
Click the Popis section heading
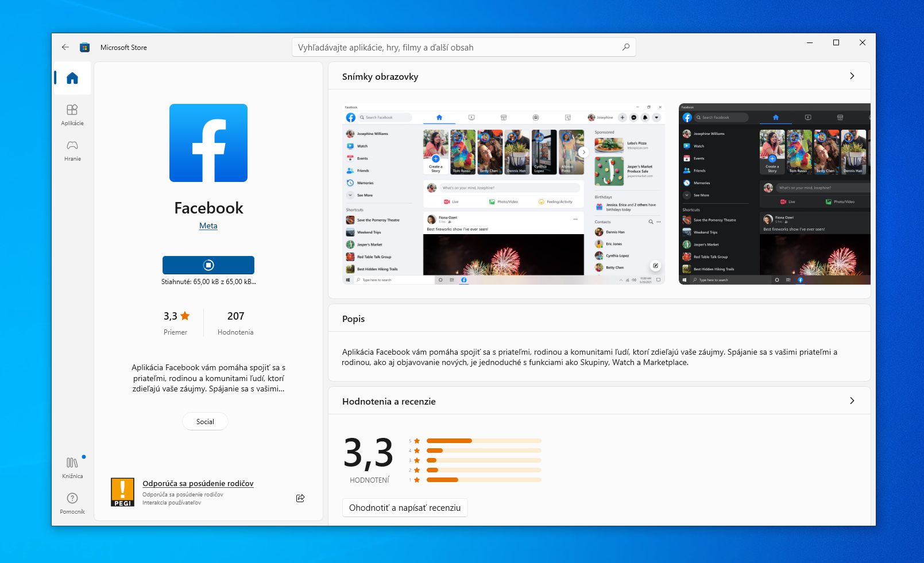pos(353,319)
